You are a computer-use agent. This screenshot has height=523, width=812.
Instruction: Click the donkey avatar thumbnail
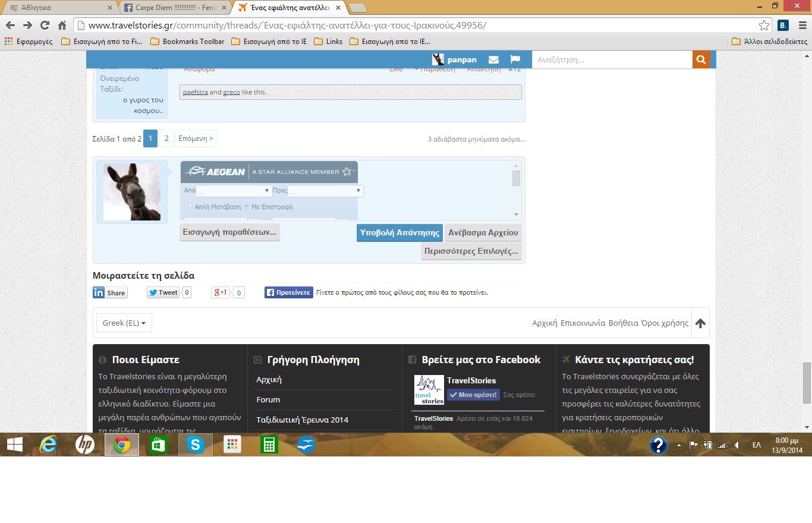coord(132,192)
